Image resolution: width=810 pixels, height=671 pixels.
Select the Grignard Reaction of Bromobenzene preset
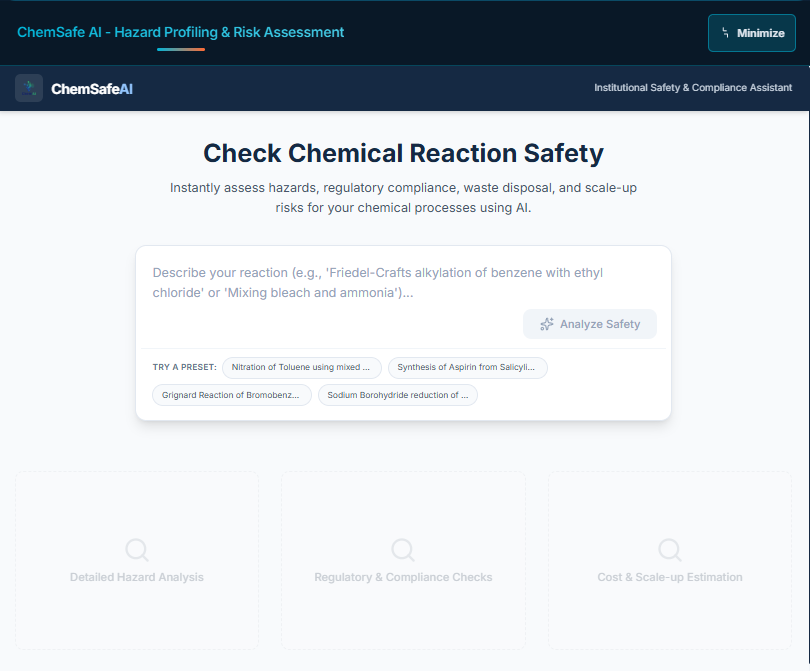[x=231, y=395]
